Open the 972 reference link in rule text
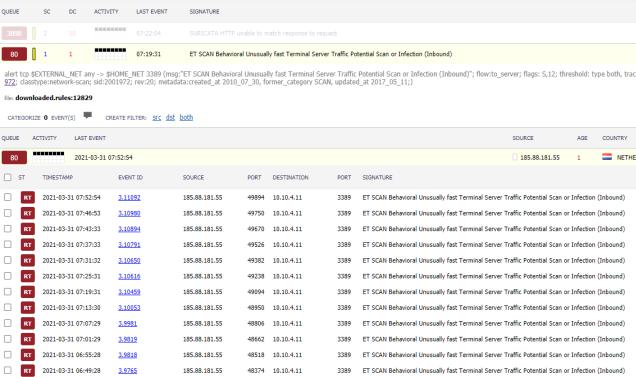Viewport: 636px width, 377px height. (x=10, y=82)
